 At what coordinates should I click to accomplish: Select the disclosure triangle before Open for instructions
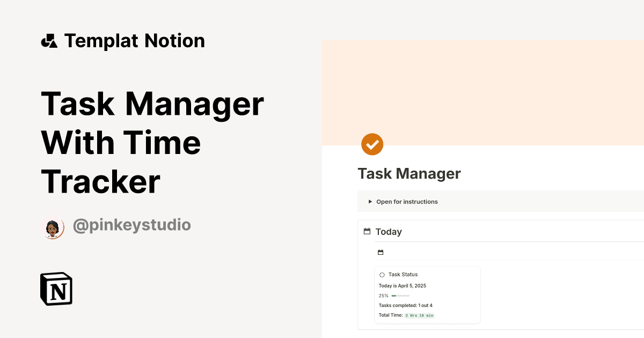pyautogui.click(x=370, y=201)
